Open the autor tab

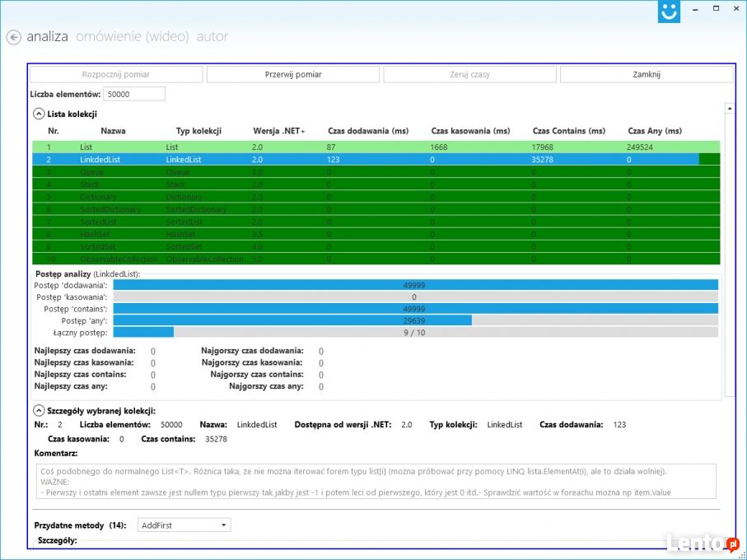(212, 36)
